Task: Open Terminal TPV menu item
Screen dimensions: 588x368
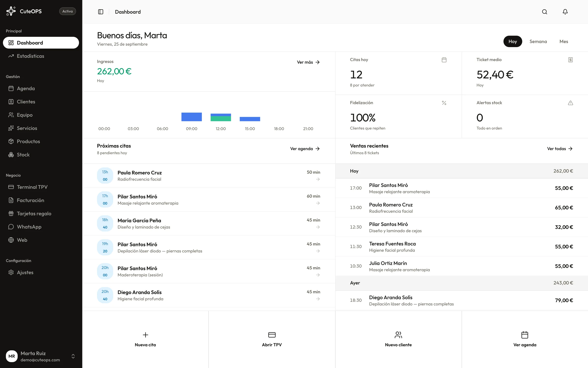Action: tap(41, 187)
